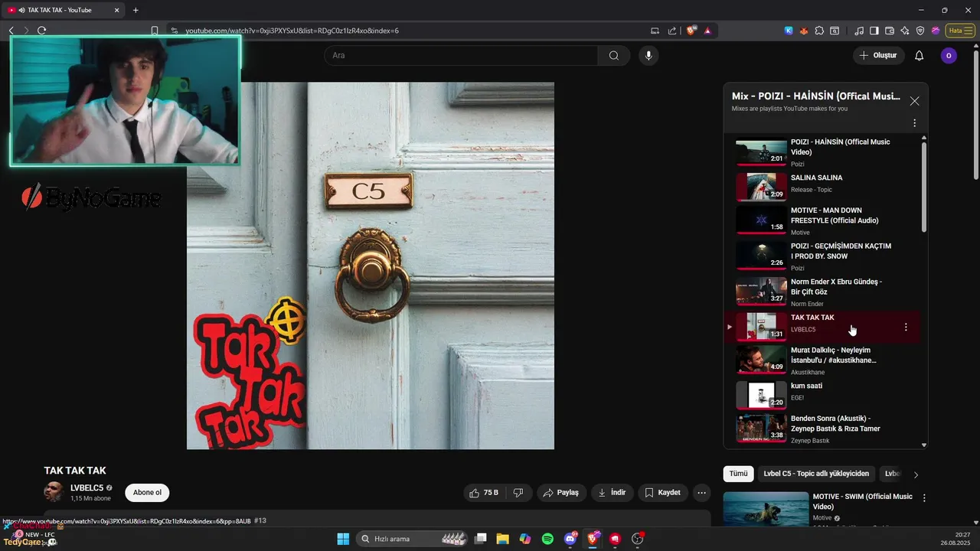
Task: Open Task View from the taskbar
Action: [x=480, y=539]
